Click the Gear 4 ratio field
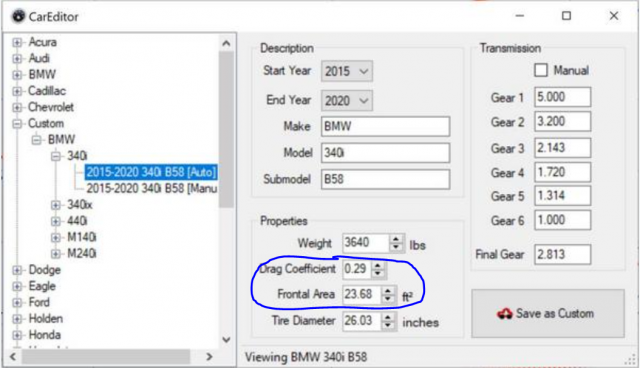Image resolution: width=640 pixels, height=368 pixels. point(562,172)
